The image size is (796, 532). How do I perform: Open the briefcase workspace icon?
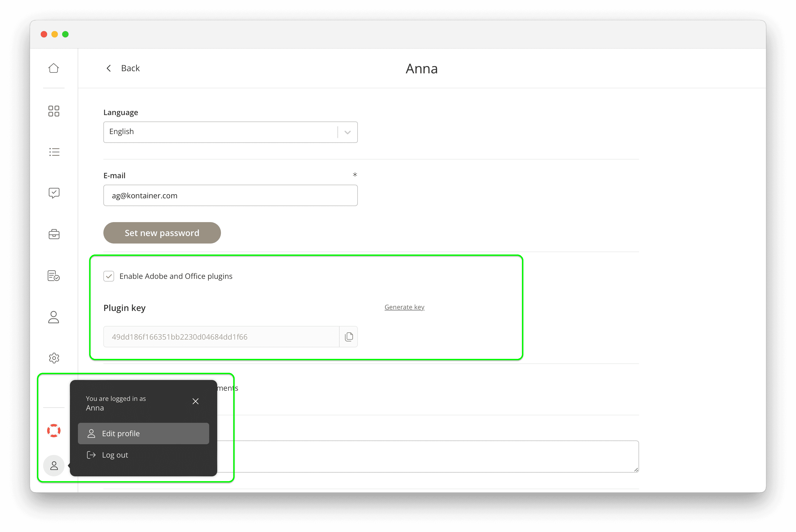tap(54, 234)
